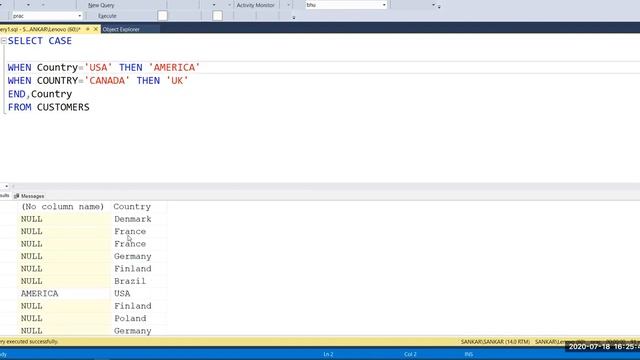The width and height of the screenshot is (640, 360).
Task: Open the Activity Monitor
Action: click(x=256, y=5)
